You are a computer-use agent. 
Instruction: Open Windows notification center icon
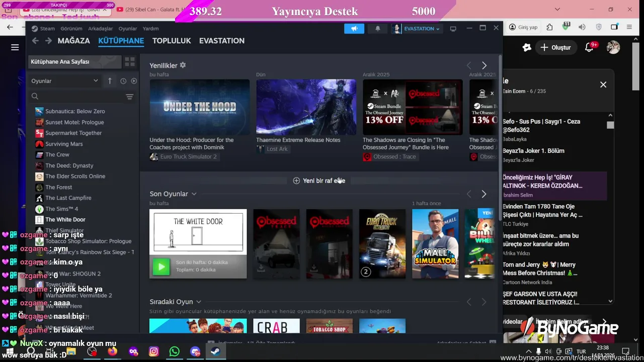[625, 351]
